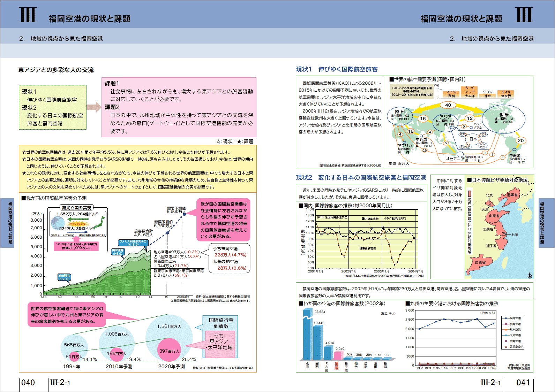Click the イラク戦争/SARS chart annotation

click(395, 218)
